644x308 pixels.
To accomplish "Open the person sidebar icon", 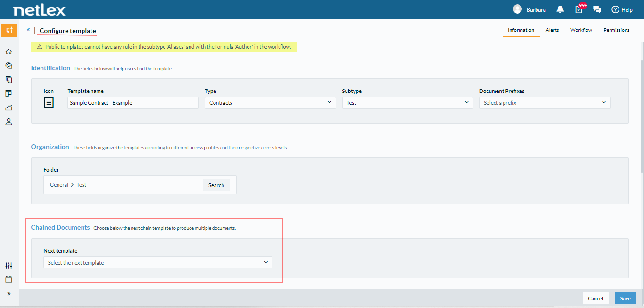I will [8, 122].
